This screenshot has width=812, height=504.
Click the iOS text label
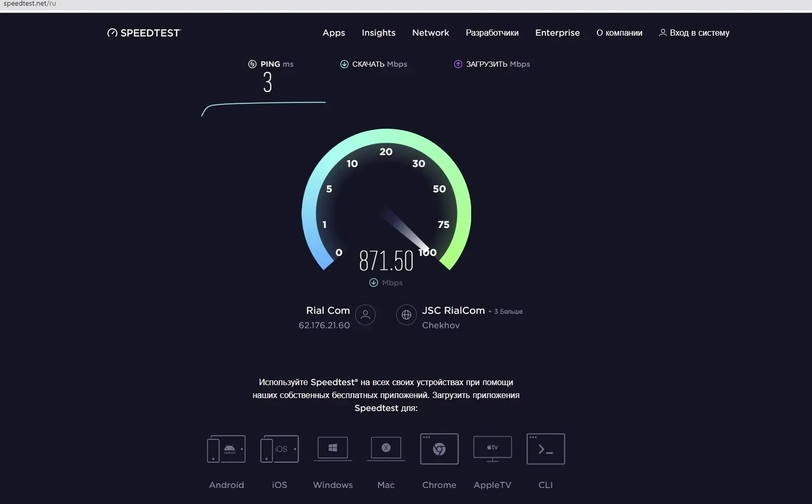tap(279, 485)
